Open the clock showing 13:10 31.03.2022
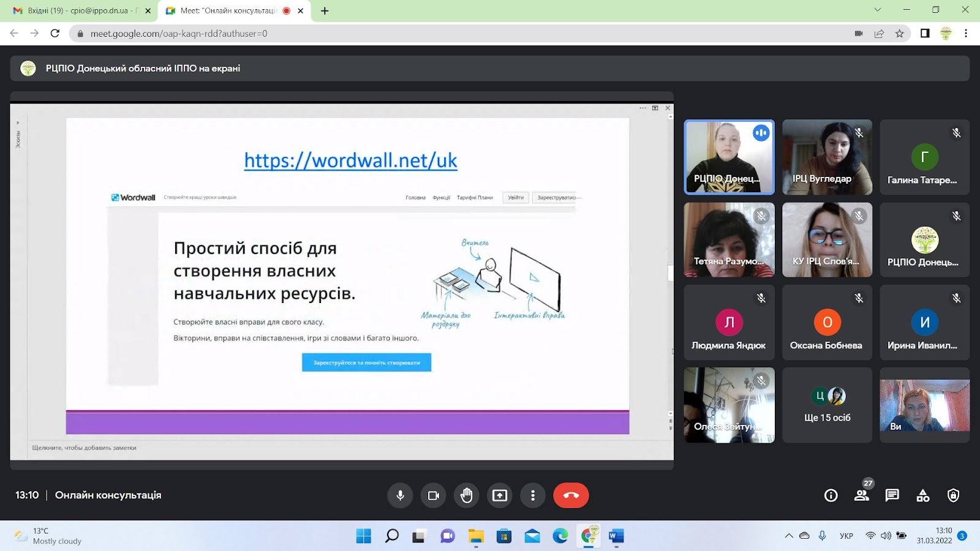The height and width of the screenshot is (551, 980). point(935,536)
